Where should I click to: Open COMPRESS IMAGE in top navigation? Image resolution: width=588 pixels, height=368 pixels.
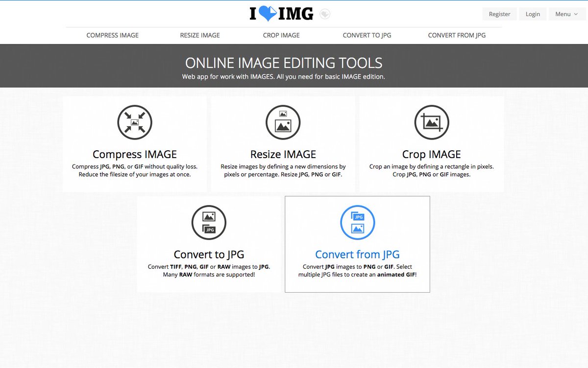pos(113,35)
